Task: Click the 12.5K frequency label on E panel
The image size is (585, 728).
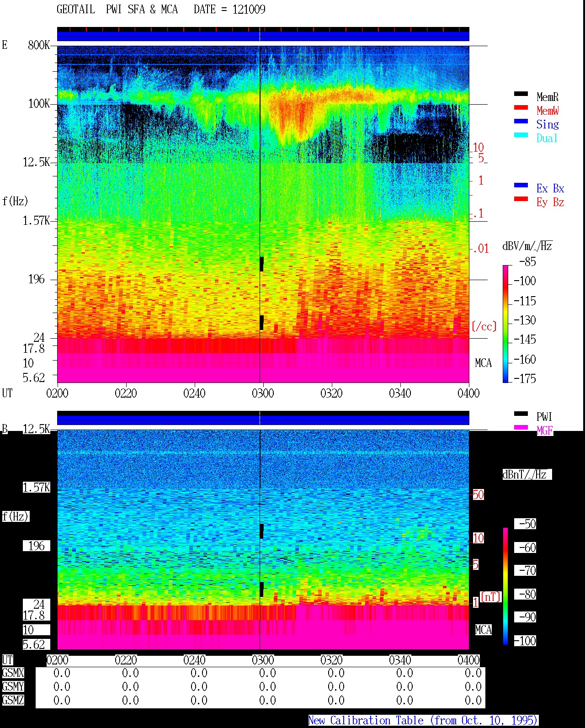Action: pyautogui.click(x=37, y=162)
